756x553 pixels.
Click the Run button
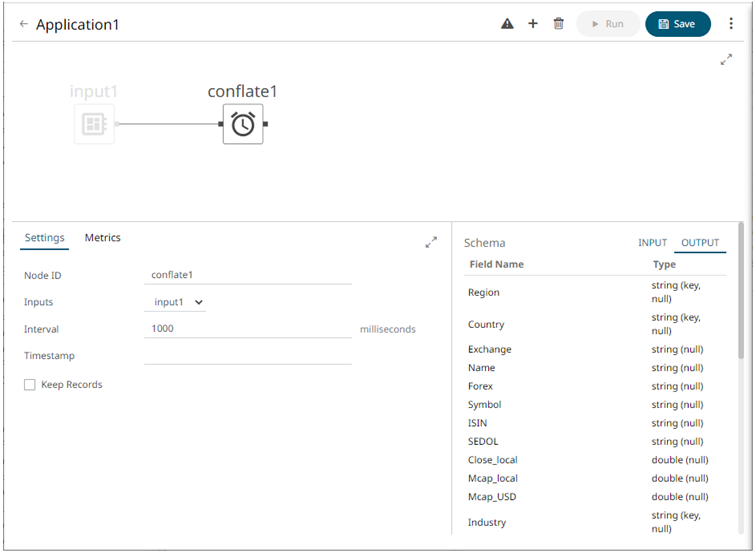607,24
